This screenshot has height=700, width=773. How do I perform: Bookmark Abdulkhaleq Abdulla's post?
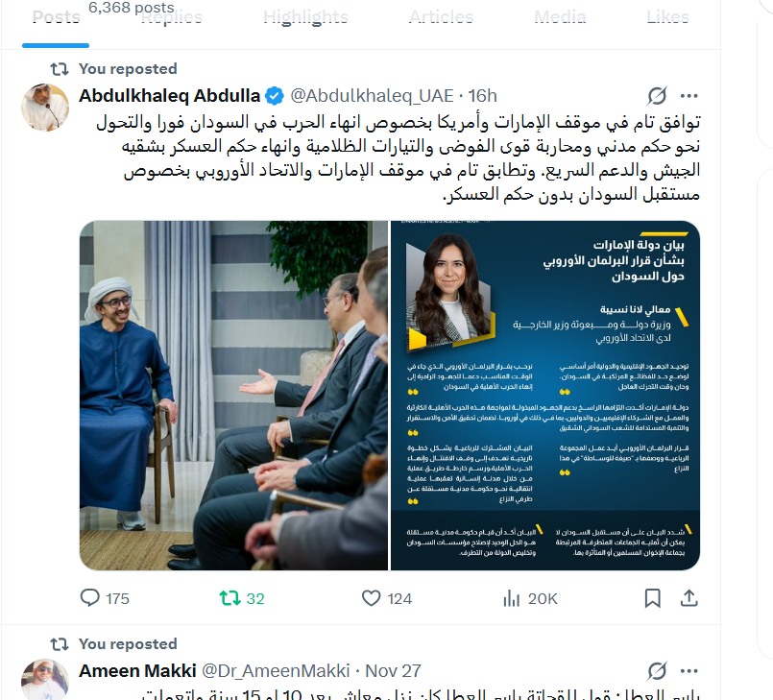[653, 598]
